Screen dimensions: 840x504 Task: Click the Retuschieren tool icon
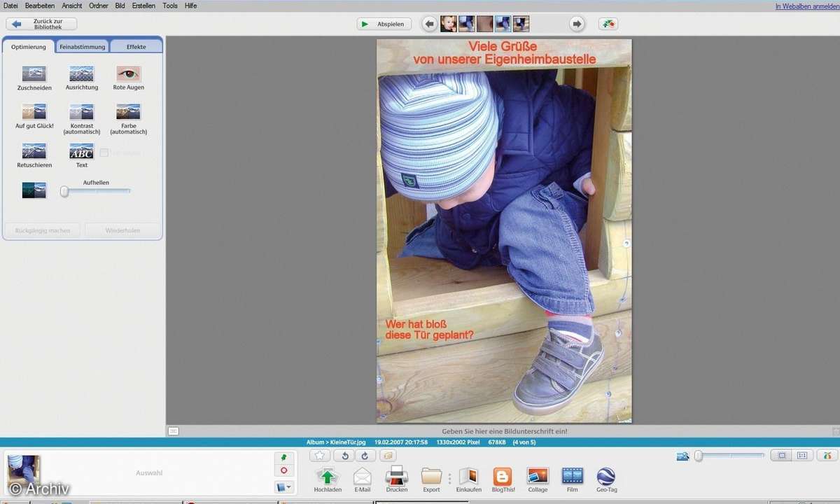pyautogui.click(x=34, y=151)
